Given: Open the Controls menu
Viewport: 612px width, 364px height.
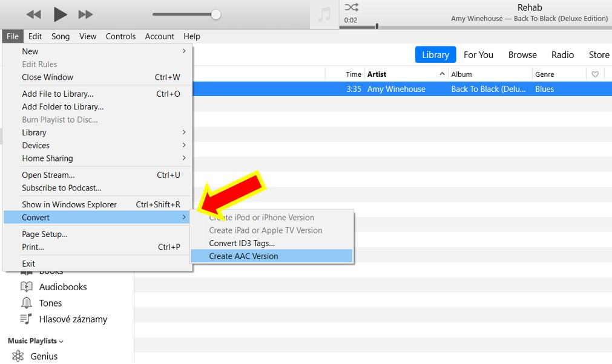Looking at the screenshot, I should pos(120,36).
